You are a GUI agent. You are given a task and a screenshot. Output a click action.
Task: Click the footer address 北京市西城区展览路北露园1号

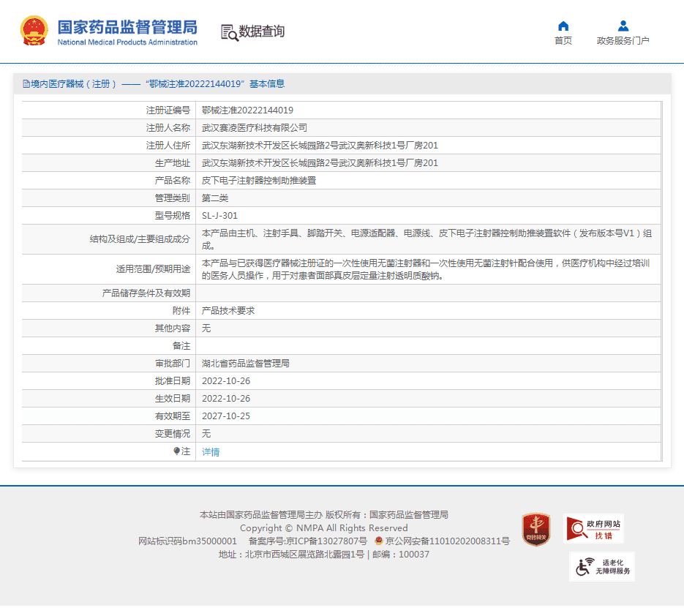coord(304,555)
